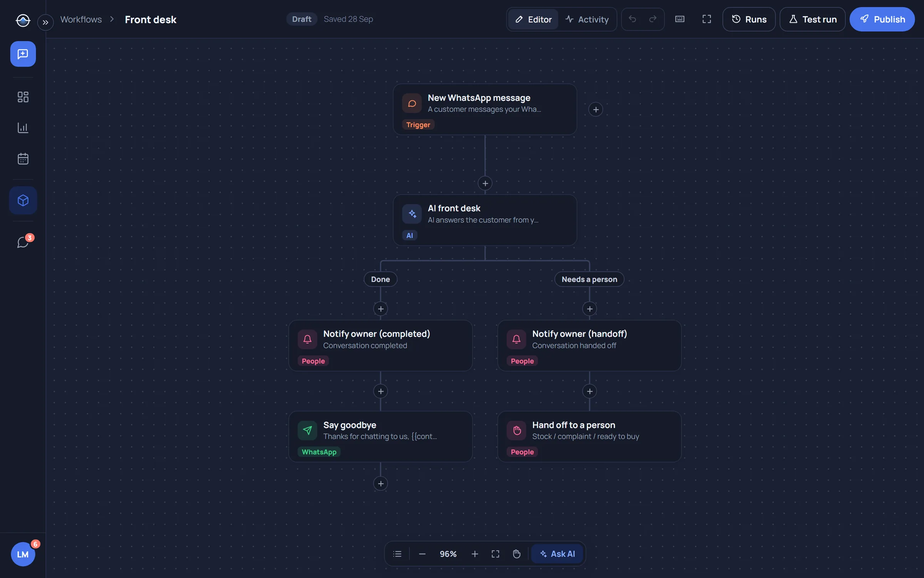
Task: Open Ask AI assistant
Action: coord(557,554)
